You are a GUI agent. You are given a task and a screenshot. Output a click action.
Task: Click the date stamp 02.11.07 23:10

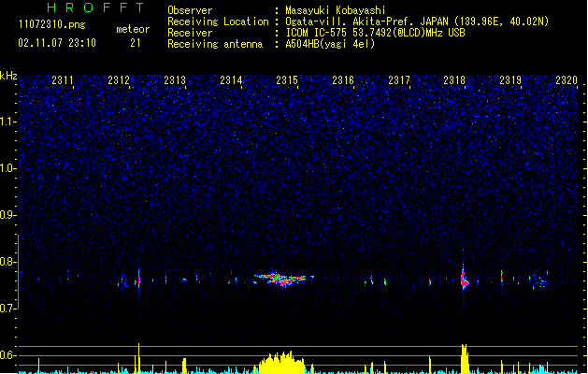coord(57,43)
